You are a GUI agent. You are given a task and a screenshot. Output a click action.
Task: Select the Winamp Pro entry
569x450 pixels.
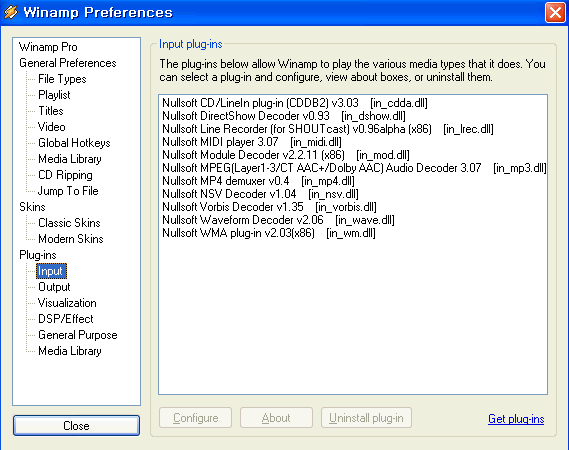pyautogui.click(x=48, y=47)
